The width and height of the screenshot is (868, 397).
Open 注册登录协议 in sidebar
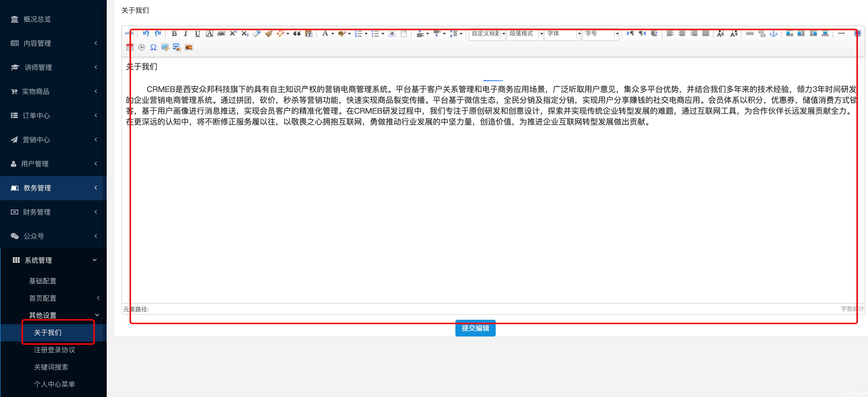point(54,350)
